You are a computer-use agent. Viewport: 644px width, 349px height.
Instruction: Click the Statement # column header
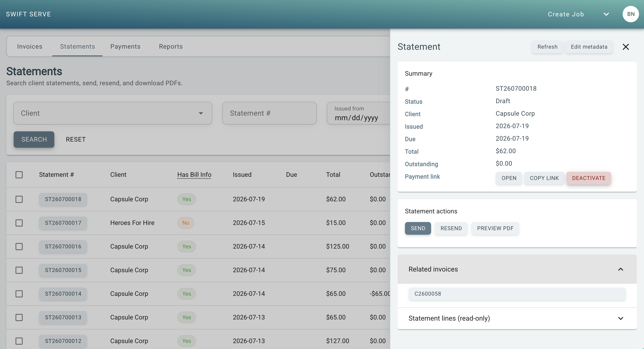coord(56,175)
